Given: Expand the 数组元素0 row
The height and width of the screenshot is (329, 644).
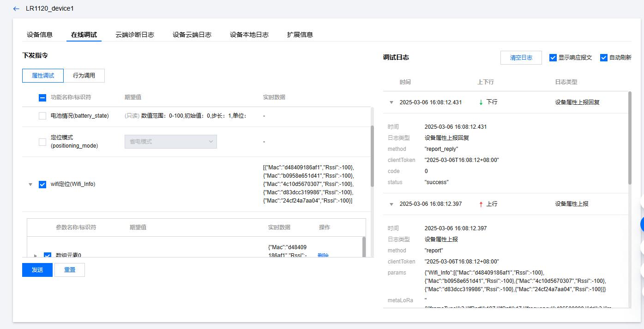Looking at the screenshot, I should point(36,256).
